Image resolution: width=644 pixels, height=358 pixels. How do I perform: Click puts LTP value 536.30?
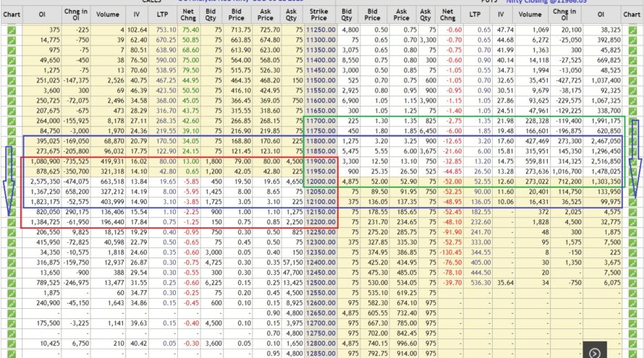(x=480, y=283)
